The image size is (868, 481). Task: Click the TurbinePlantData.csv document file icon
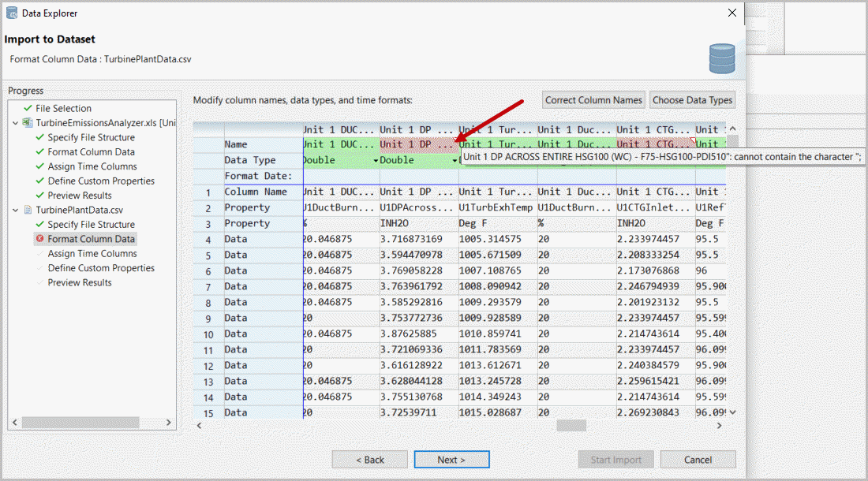point(28,210)
